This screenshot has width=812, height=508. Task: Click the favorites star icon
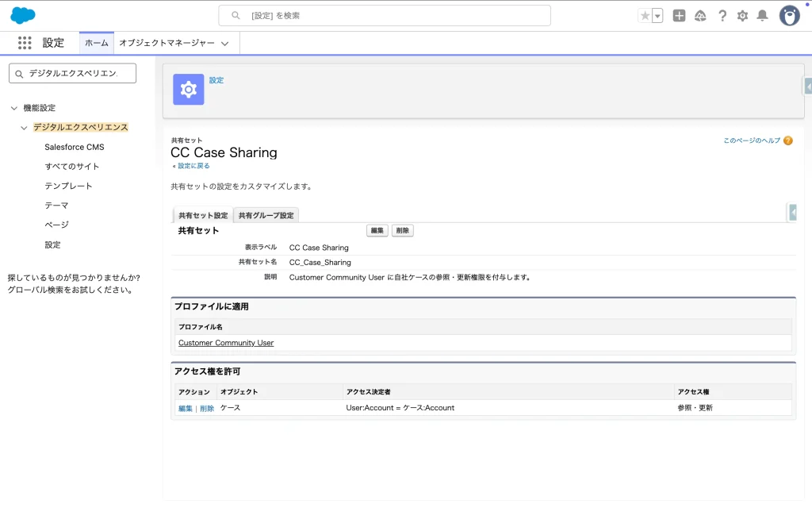coord(645,16)
